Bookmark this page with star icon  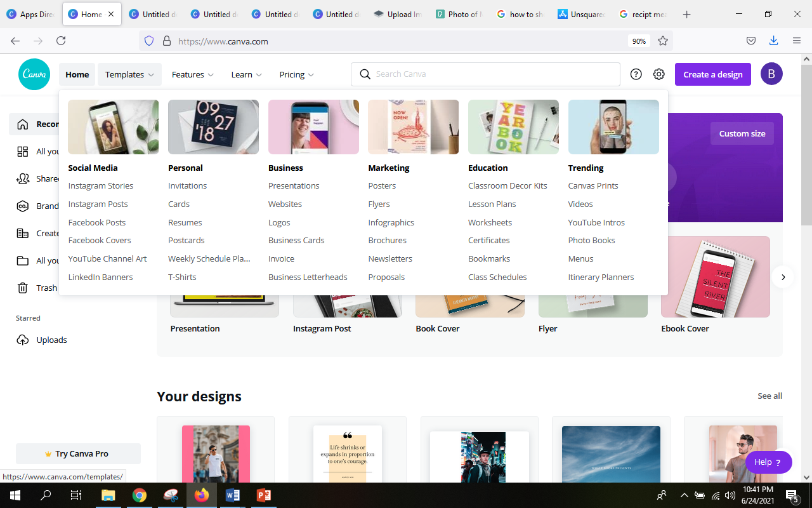click(663, 41)
